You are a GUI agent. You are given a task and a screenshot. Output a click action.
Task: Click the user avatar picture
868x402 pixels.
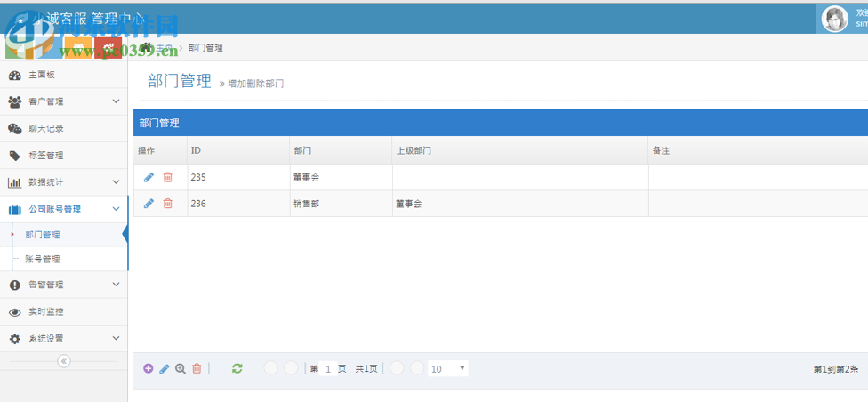tap(835, 20)
